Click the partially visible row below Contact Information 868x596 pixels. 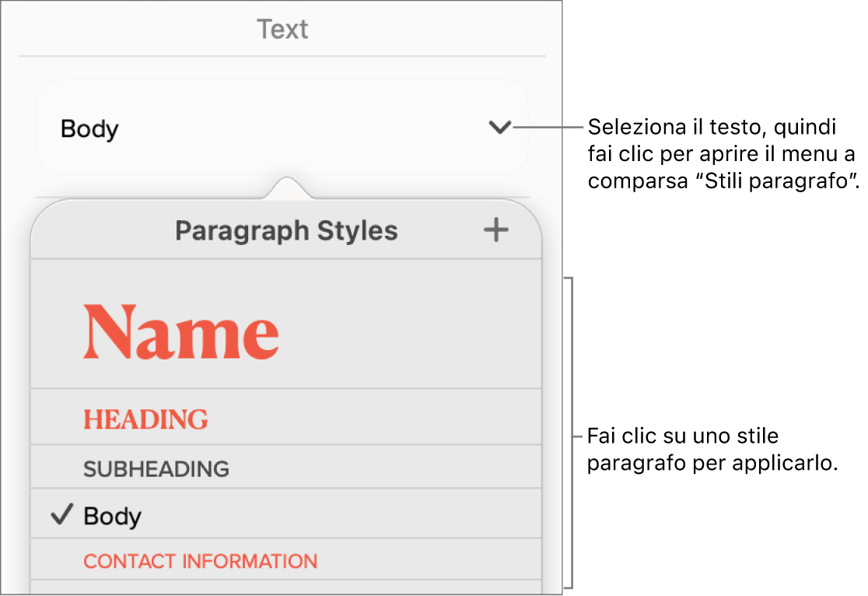(286, 587)
